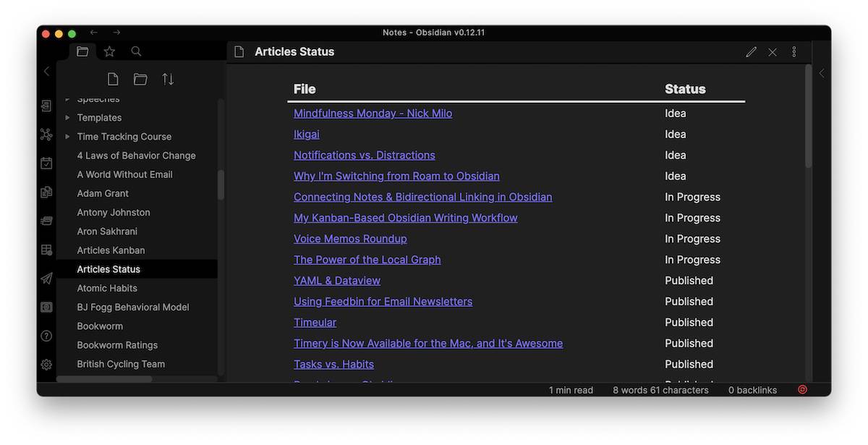This screenshot has height=445, width=868.
Task: Select Articles Status in the file list
Action: tap(137, 269)
